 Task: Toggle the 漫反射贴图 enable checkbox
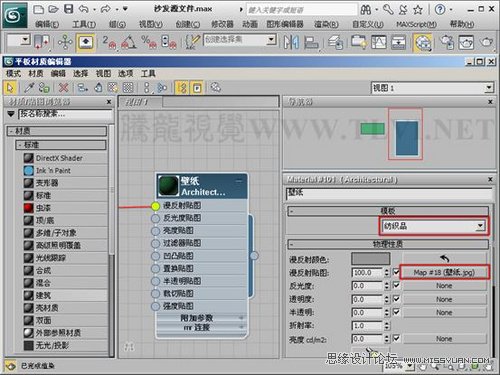(396, 272)
